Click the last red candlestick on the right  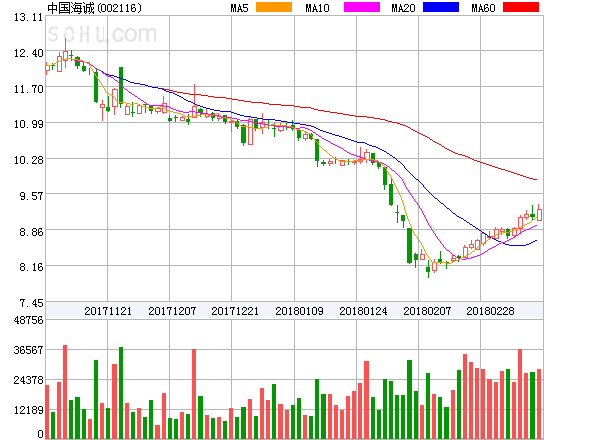pos(539,214)
